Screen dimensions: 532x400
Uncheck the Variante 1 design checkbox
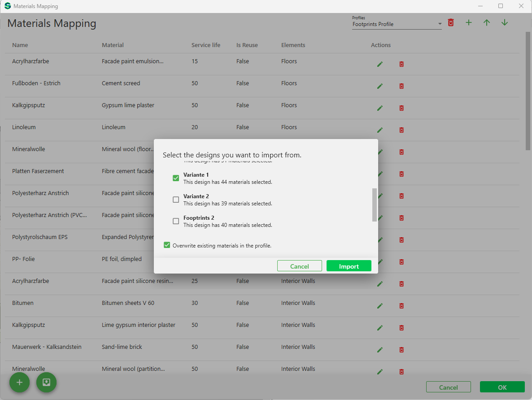(x=176, y=178)
